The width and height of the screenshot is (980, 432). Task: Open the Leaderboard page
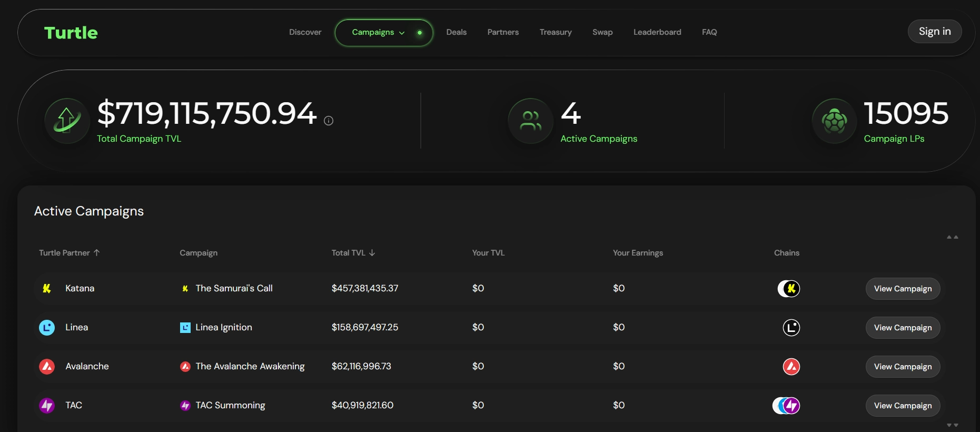point(657,32)
